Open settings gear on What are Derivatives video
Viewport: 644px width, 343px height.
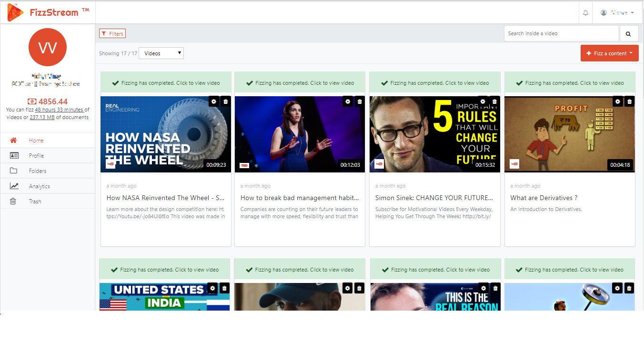point(617,101)
